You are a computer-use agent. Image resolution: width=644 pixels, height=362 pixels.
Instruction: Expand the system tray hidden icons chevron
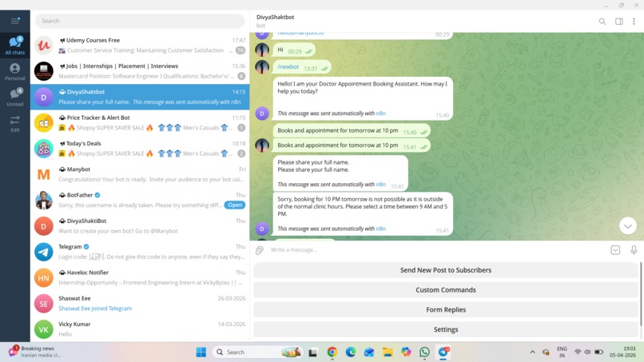[532, 352]
